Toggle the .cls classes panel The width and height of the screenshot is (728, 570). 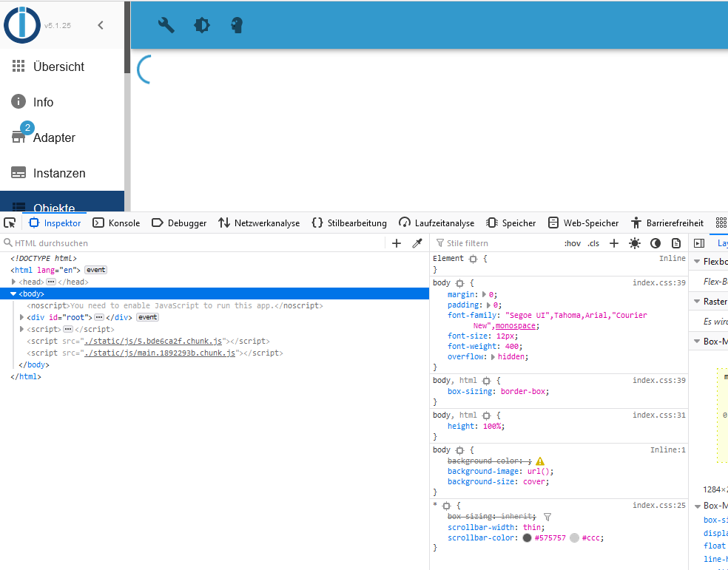point(593,243)
